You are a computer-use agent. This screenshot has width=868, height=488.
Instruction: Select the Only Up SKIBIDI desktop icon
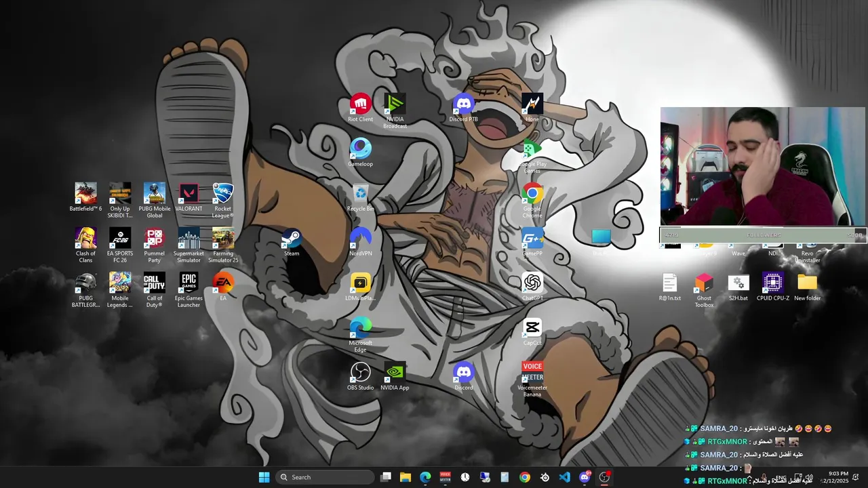[120, 201]
